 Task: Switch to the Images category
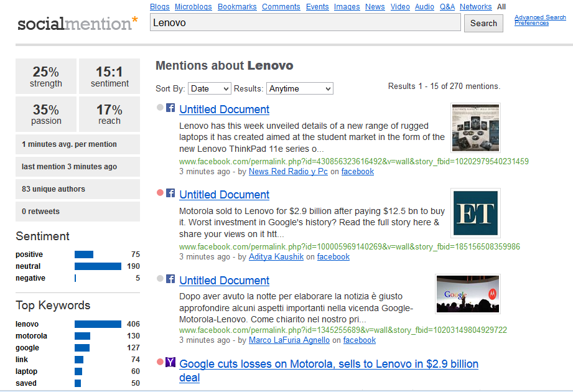click(347, 7)
